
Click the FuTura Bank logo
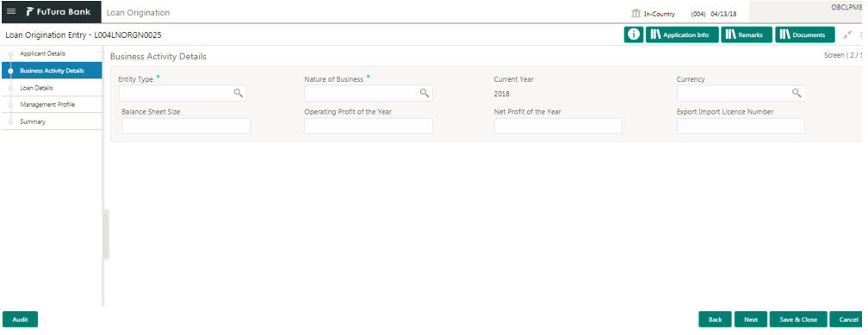pos(59,12)
